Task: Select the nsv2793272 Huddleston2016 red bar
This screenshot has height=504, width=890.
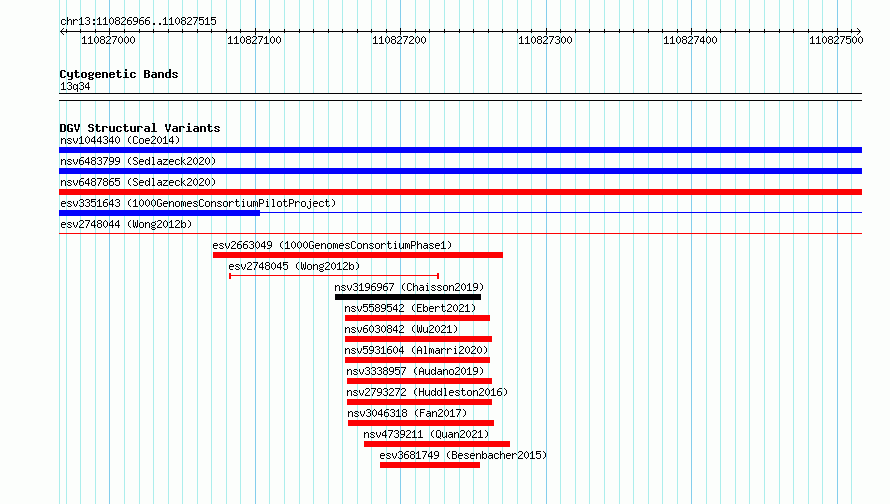Action: click(419, 402)
